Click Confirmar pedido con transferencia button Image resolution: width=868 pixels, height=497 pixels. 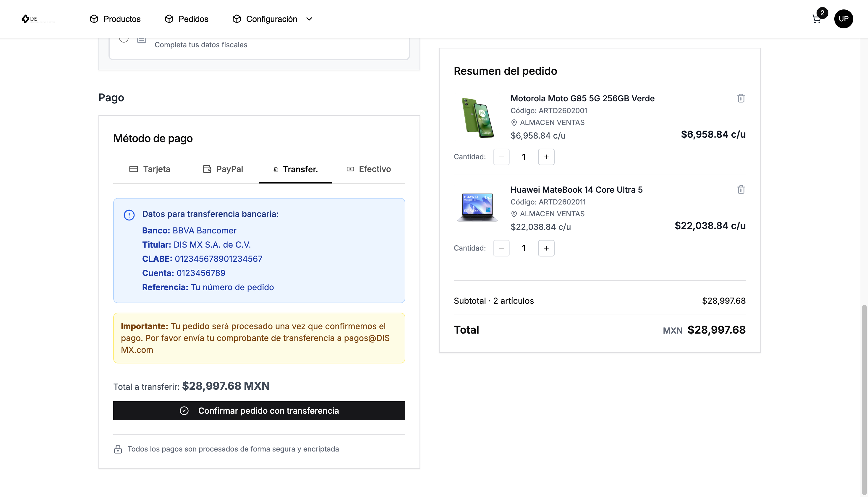click(x=259, y=410)
